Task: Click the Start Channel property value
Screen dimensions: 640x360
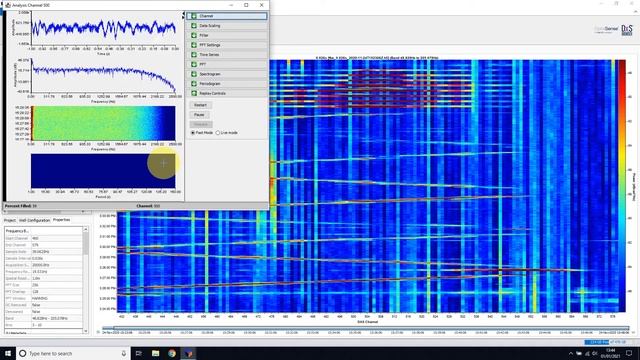Action: click(x=56, y=238)
